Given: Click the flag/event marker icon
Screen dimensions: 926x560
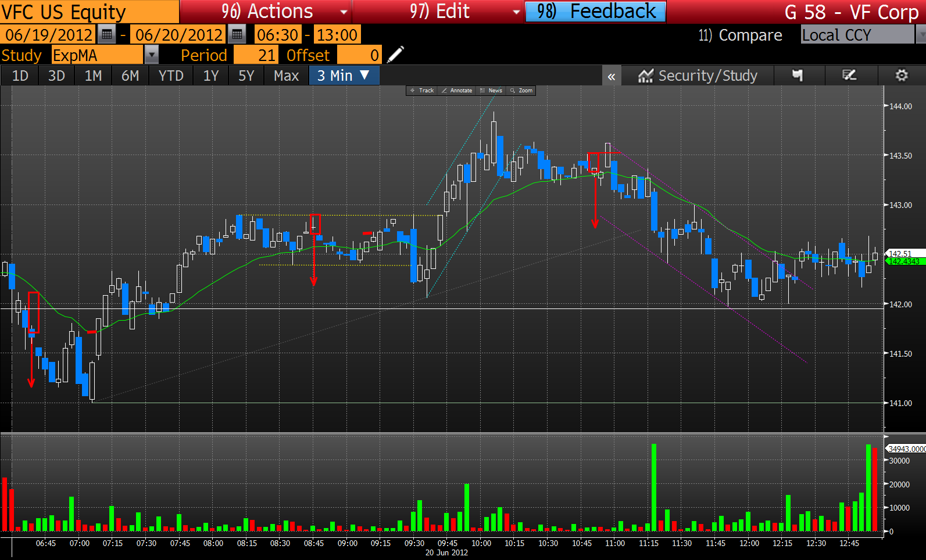Looking at the screenshot, I should coord(798,76).
